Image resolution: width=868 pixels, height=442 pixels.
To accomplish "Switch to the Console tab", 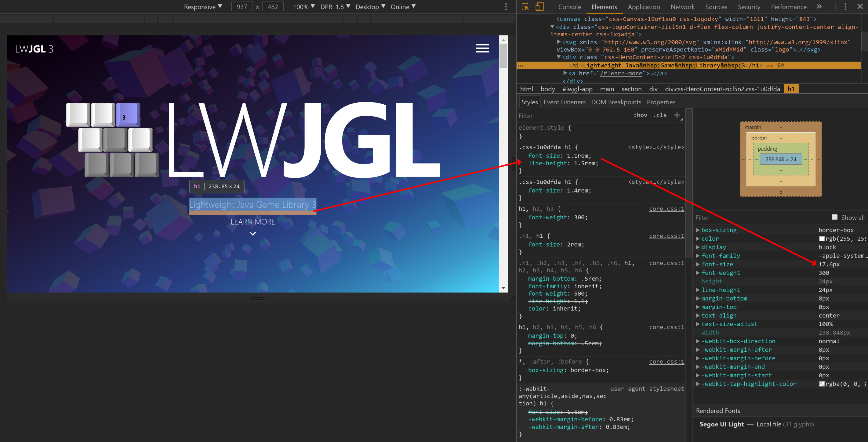I will [569, 7].
